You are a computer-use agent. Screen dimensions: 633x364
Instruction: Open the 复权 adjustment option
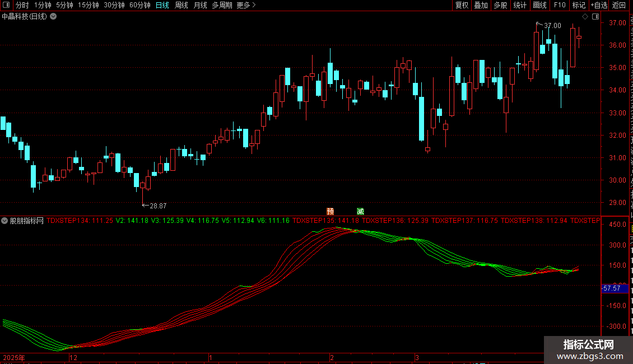462,5
